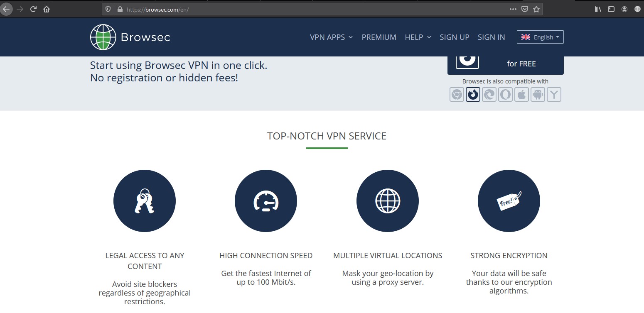Open the browser home page
Viewport: 644px width, 313px height.
pos(47,9)
